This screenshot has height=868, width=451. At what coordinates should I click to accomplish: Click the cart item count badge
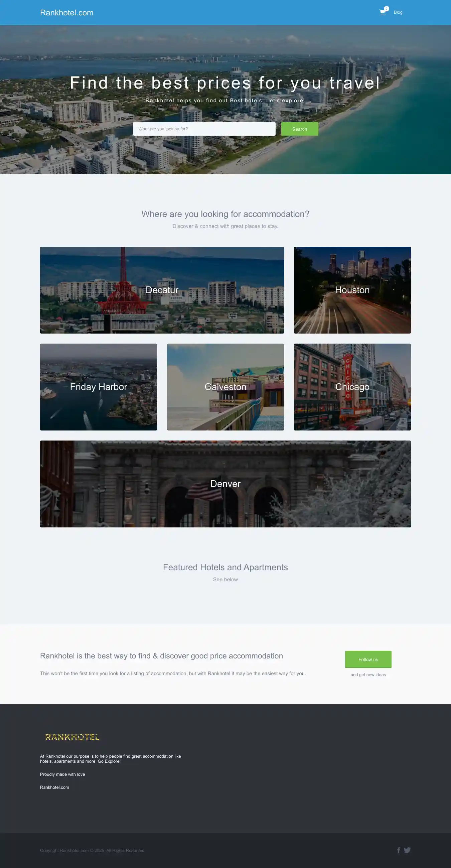386,9
